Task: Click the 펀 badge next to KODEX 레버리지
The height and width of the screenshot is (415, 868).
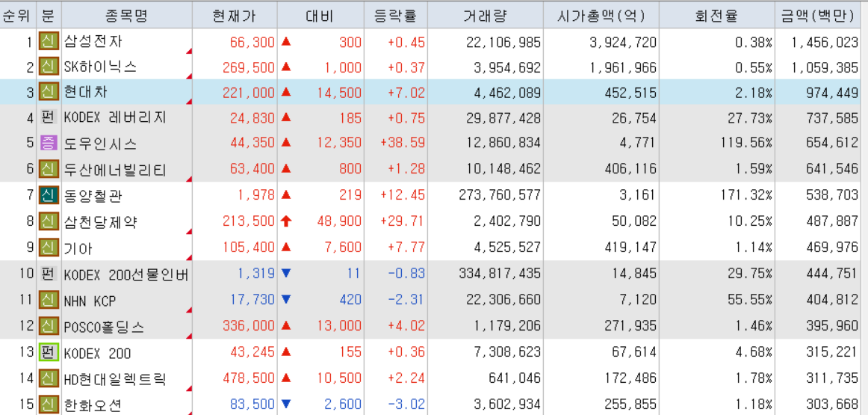Action: pyautogui.click(x=49, y=117)
